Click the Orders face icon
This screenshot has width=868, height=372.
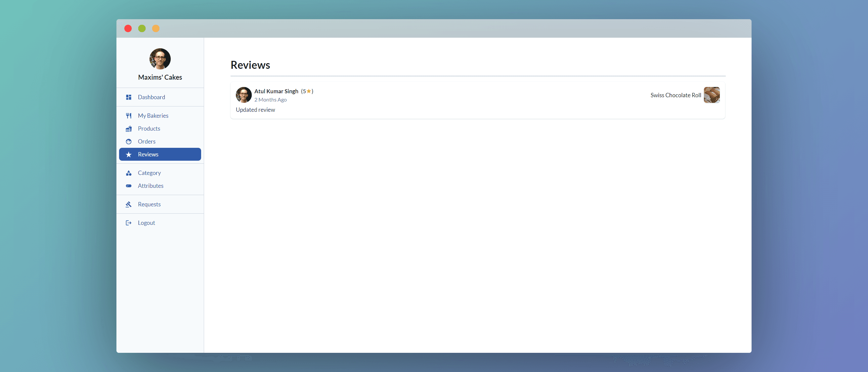click(128, 142)
